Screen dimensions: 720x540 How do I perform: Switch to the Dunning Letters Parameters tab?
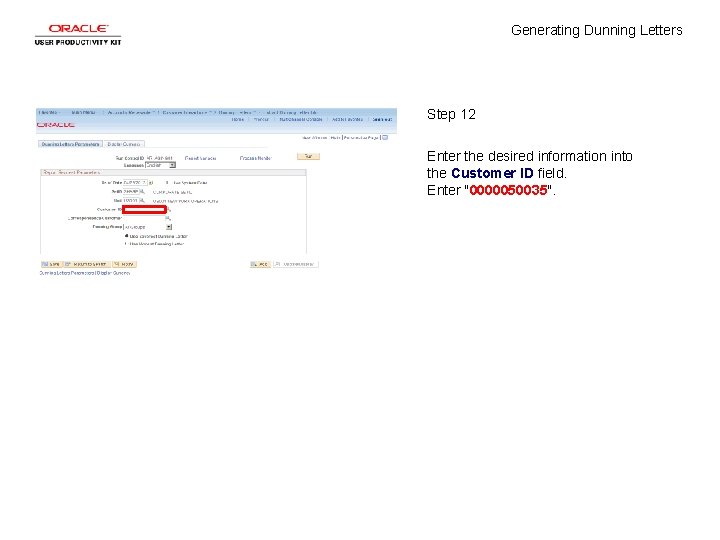[70, 144]
